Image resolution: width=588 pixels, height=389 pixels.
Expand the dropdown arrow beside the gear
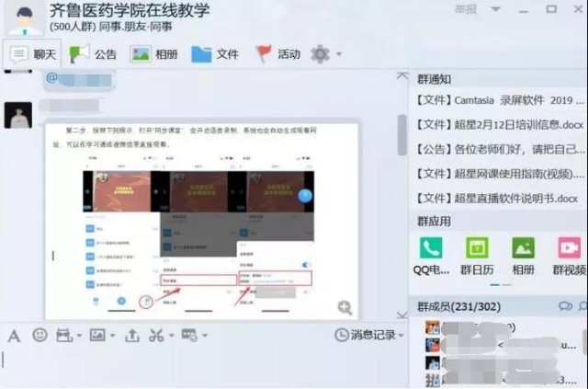pos(339,54)
